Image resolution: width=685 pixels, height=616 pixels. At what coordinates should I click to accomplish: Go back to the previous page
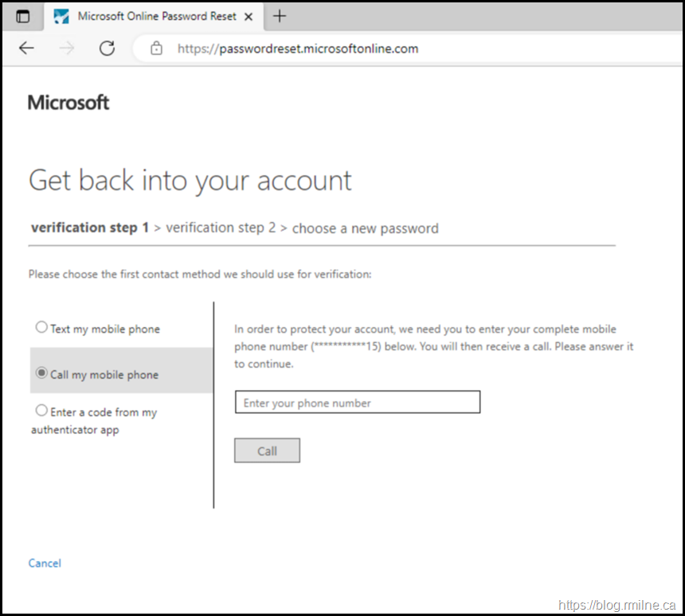27,49
